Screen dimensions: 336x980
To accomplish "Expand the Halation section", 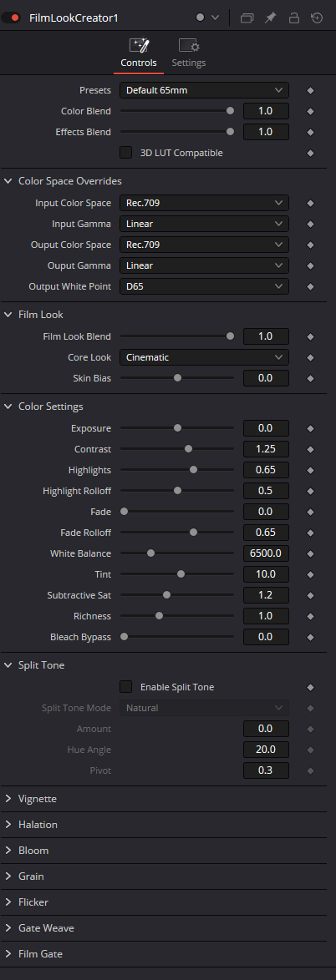I will point(8,825).
